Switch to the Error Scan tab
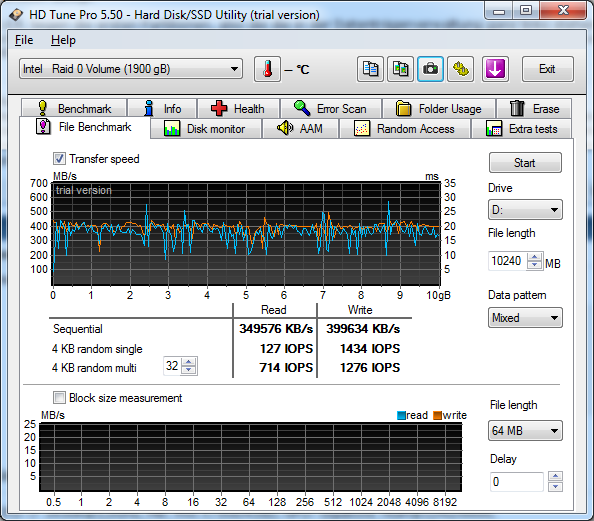 331,108
